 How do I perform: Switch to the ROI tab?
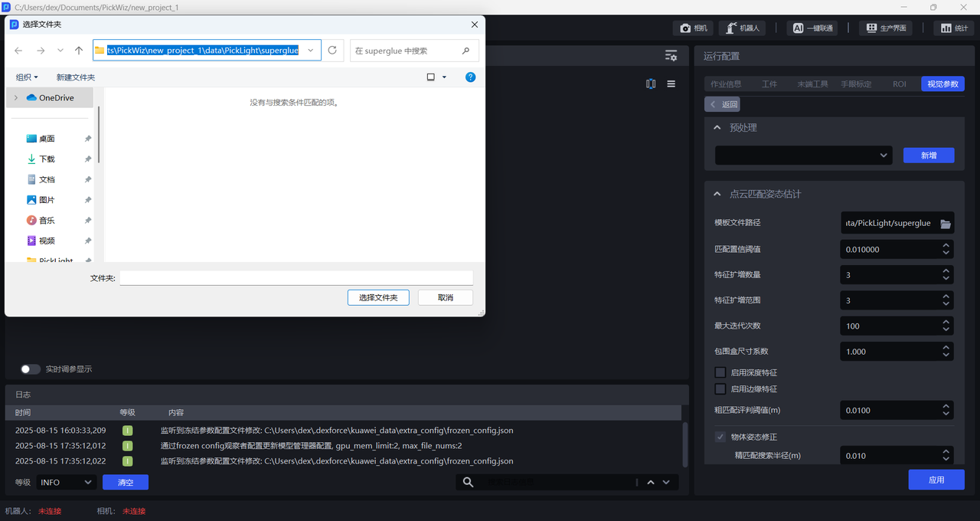click(899, 84)
